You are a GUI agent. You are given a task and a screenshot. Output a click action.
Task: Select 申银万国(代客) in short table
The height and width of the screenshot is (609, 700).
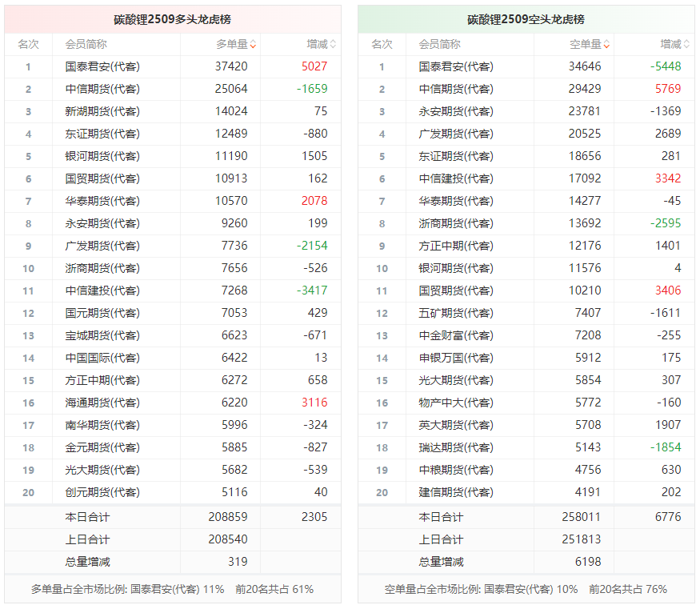(x=456, y=358)
